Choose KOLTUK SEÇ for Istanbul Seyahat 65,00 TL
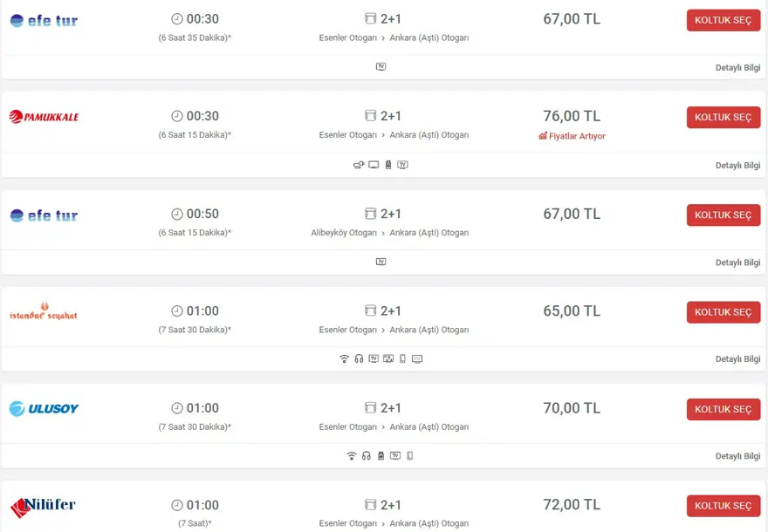Screen dimensions: 768x532 pyautogui.click(x=723, y=312)
